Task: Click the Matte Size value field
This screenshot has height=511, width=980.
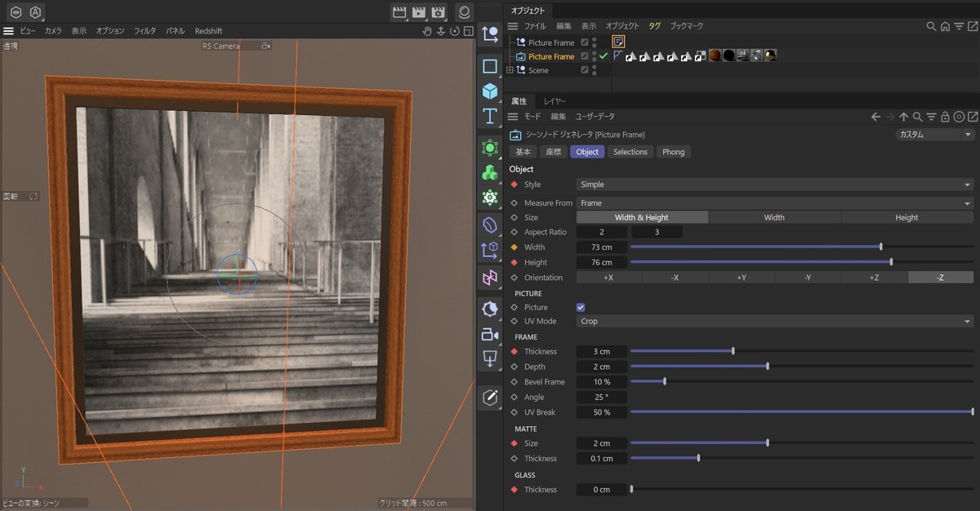Action: tap(602, 443)
